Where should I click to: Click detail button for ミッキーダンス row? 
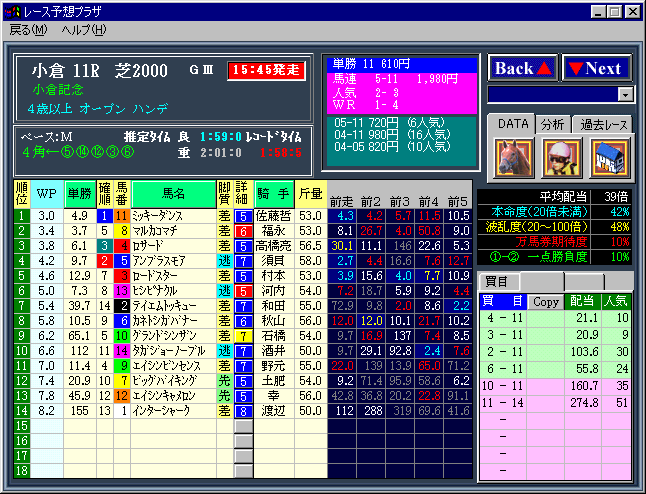pos(243,215)
